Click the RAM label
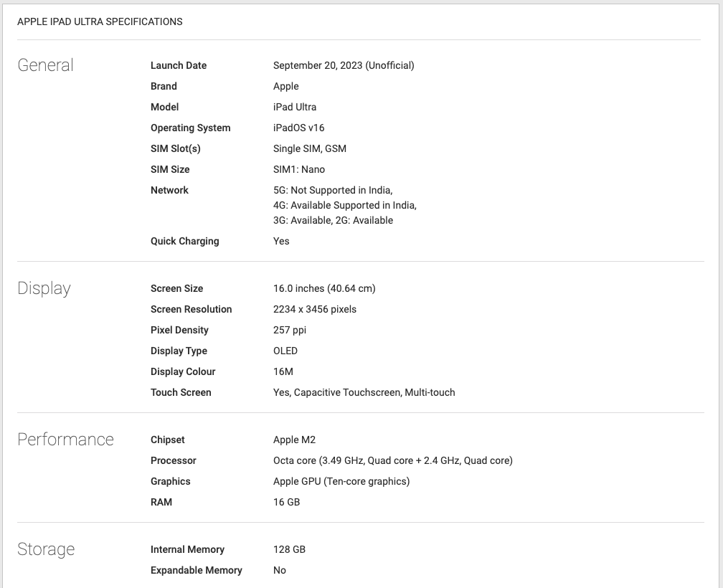This screenshot has width=723, height=588. pyautogui.click(x=161, y=502)
